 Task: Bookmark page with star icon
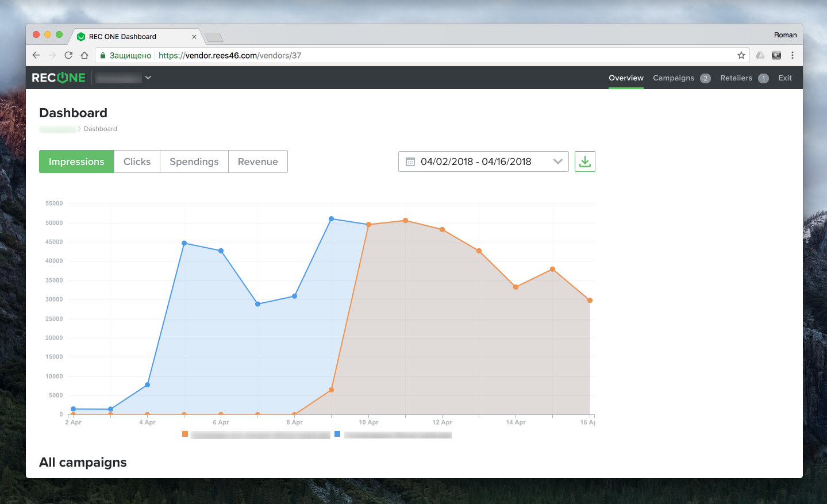click(741, 55)
